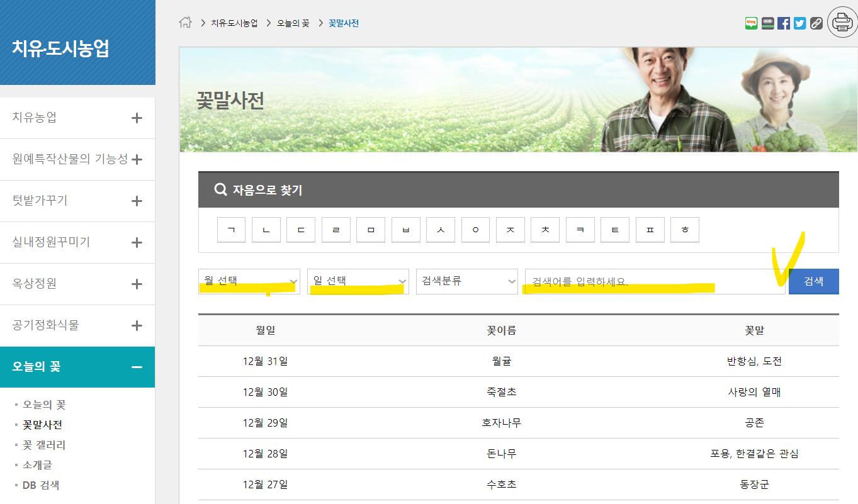Print the page using the printer icon
The height and width of the screenshot is (504, 858).
[842, 21]
